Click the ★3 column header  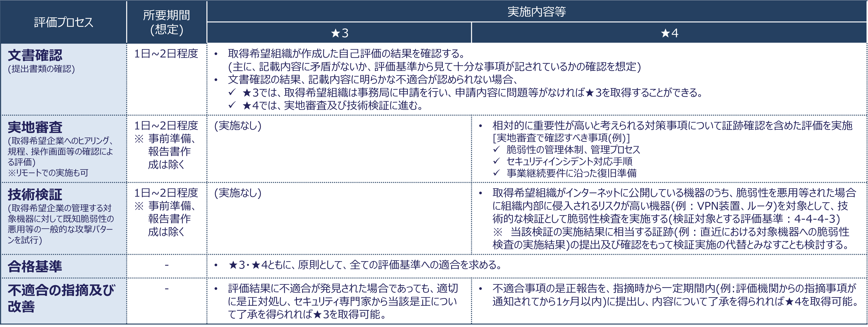[339, 33]
